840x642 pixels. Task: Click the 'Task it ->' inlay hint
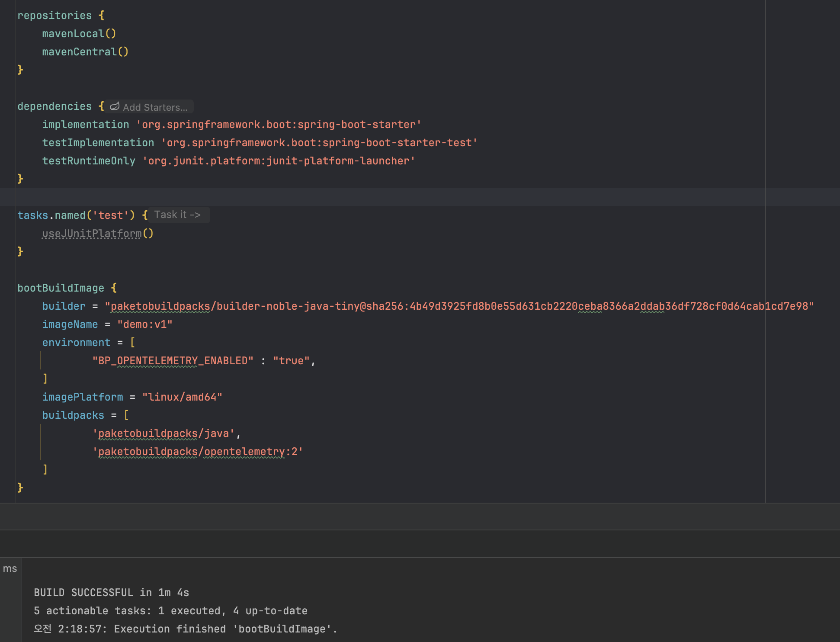coord(177,215)
